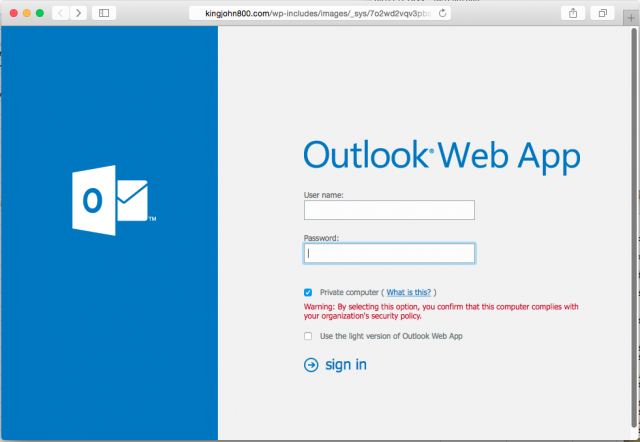640x442 pixels.
Task: Click the sign in text link
Action: point(346,364)
